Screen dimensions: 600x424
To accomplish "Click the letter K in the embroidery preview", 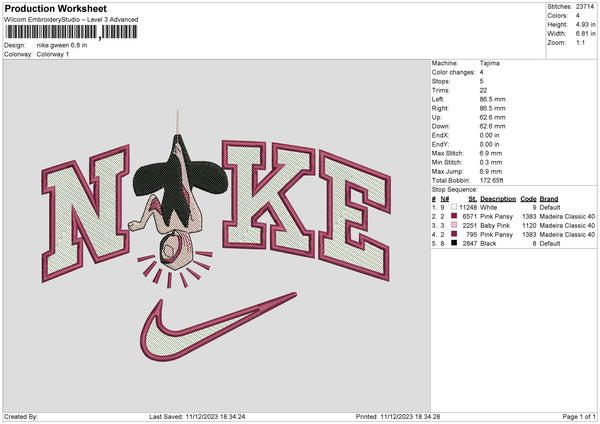I will [x=268, y=197].
